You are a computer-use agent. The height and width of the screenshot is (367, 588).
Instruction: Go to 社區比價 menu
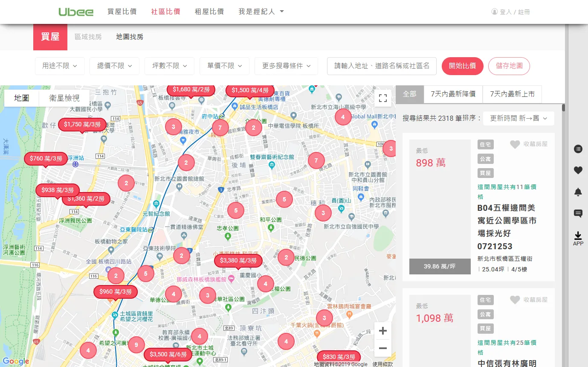coord(165,12)
